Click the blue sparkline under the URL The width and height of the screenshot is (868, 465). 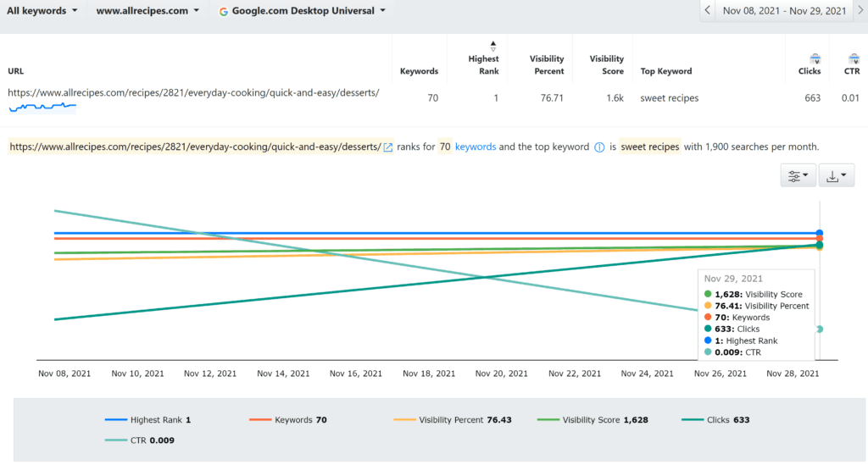point(42,107)
